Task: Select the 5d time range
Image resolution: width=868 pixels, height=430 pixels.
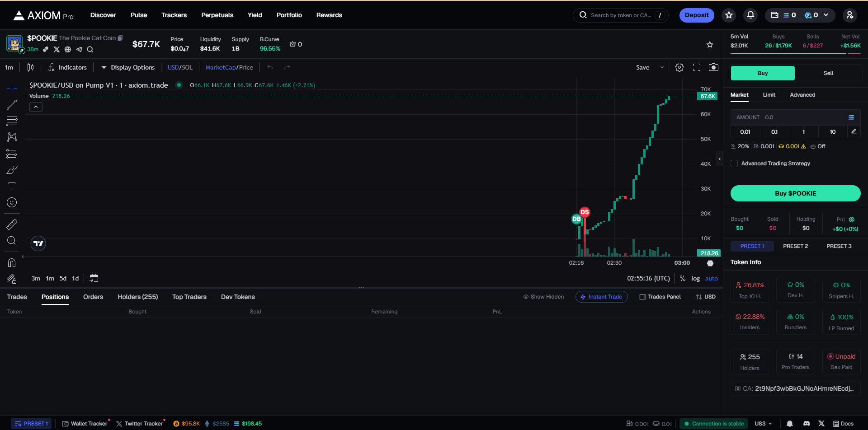Action: coord(63,278)
